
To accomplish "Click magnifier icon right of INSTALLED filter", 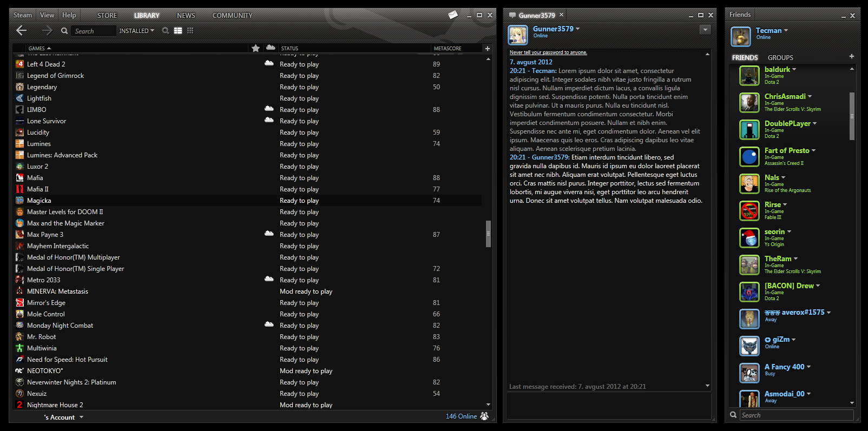I will point(166,31).
